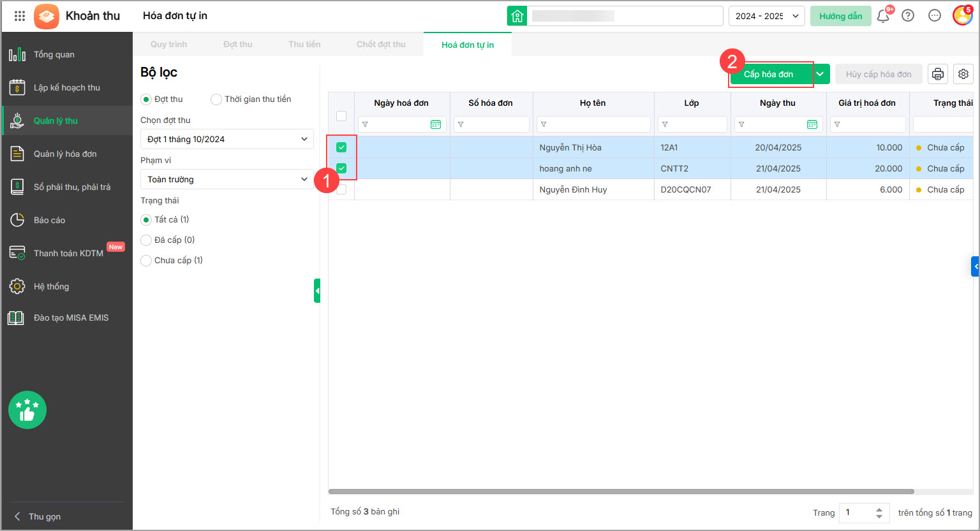
Task: Click the Hướng dẫn button
Action: click(x=841, y=16)
